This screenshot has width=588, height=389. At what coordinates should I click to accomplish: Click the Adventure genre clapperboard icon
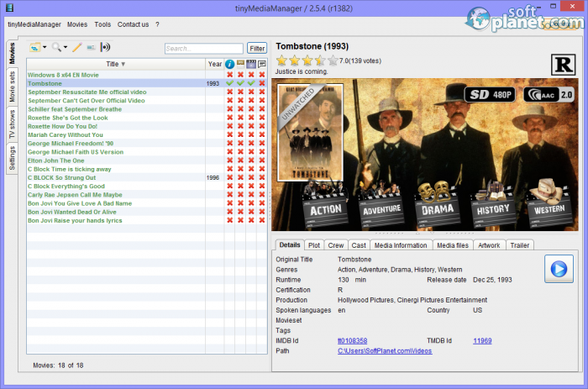click(x=381, y=205)
